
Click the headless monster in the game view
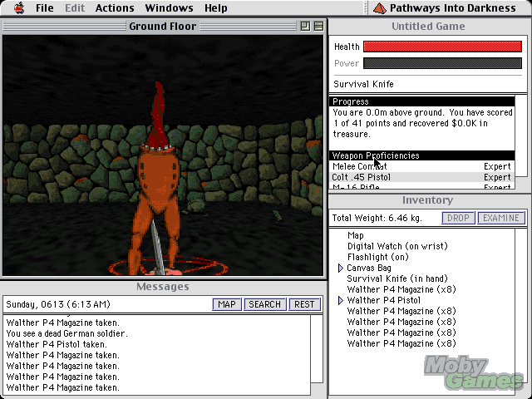pos(157,180)
